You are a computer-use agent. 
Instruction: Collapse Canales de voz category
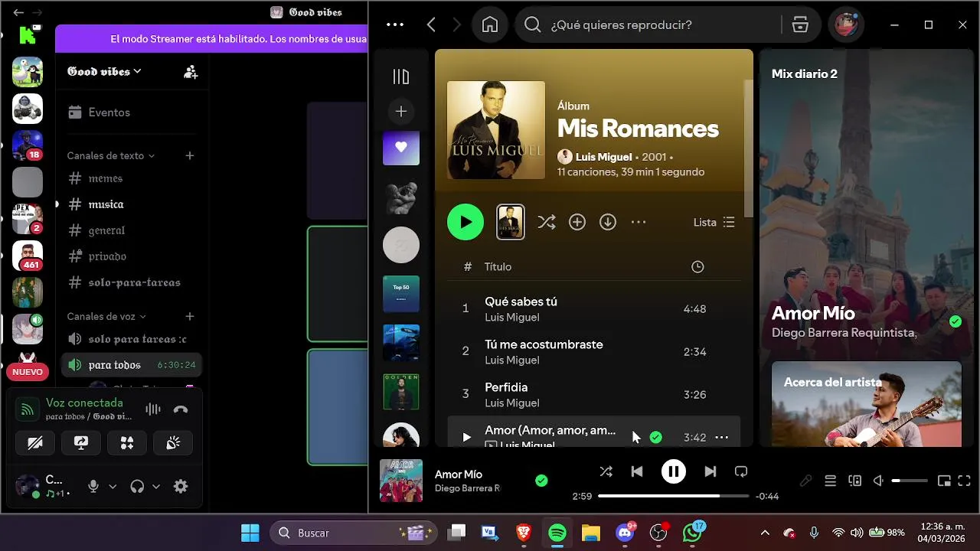click(106, 316)
